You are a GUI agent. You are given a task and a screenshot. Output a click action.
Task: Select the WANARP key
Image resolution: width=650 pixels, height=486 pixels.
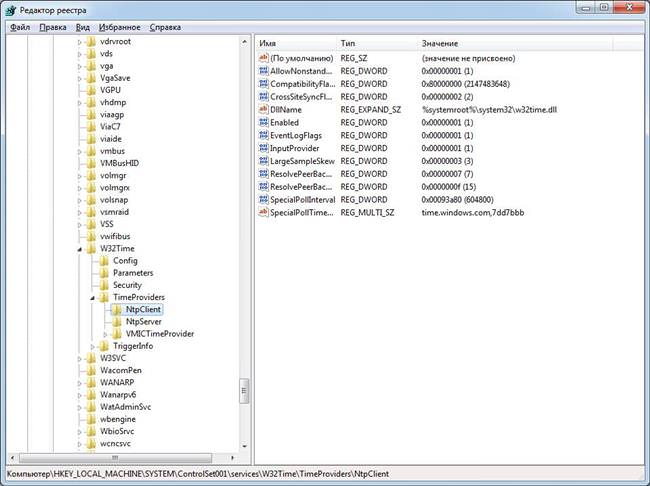(x=117, y=382)
